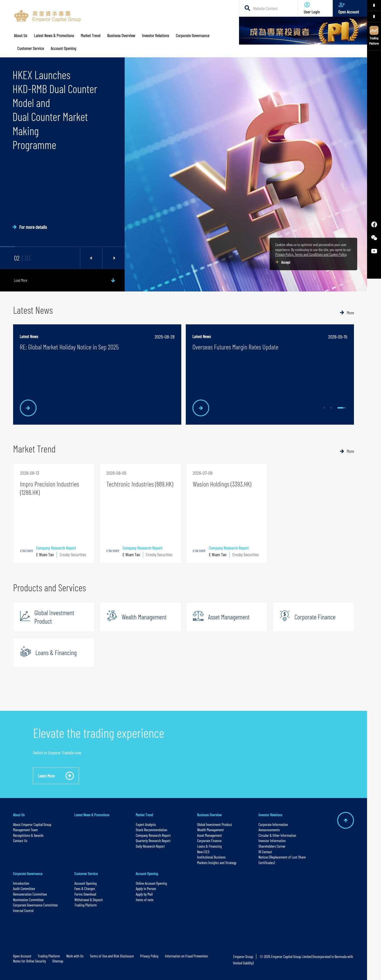Screen dimensions: 381x980
Task: Open arrow on Global Market Holiday Notice card
Action: (28, 408)
